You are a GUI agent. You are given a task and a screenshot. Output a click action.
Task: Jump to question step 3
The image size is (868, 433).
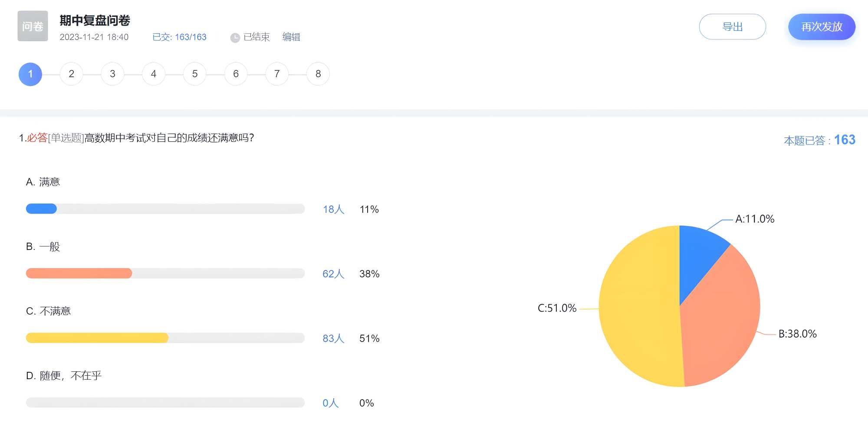point(112,74)
